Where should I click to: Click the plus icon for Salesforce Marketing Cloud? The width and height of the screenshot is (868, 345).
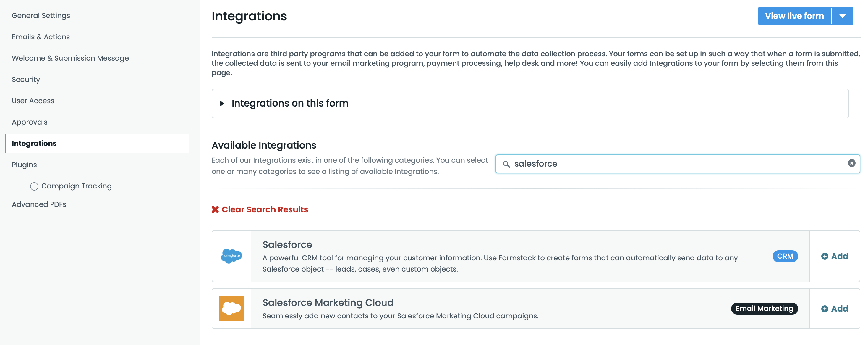pos(825,309)
